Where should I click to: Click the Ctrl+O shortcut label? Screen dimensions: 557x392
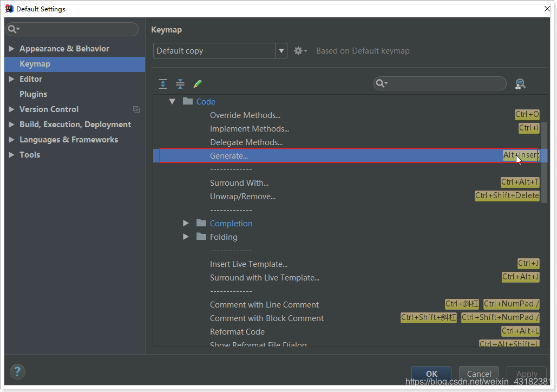coord(527,114)
